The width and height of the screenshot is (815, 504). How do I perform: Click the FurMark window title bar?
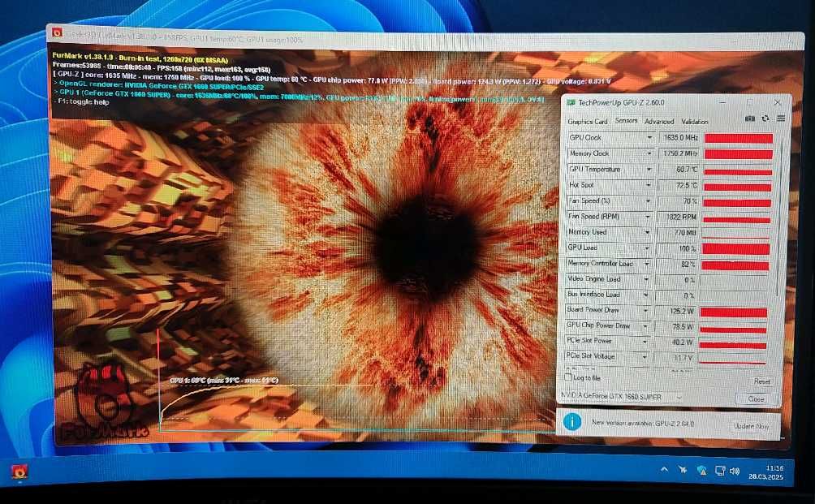tap(425, 37)
